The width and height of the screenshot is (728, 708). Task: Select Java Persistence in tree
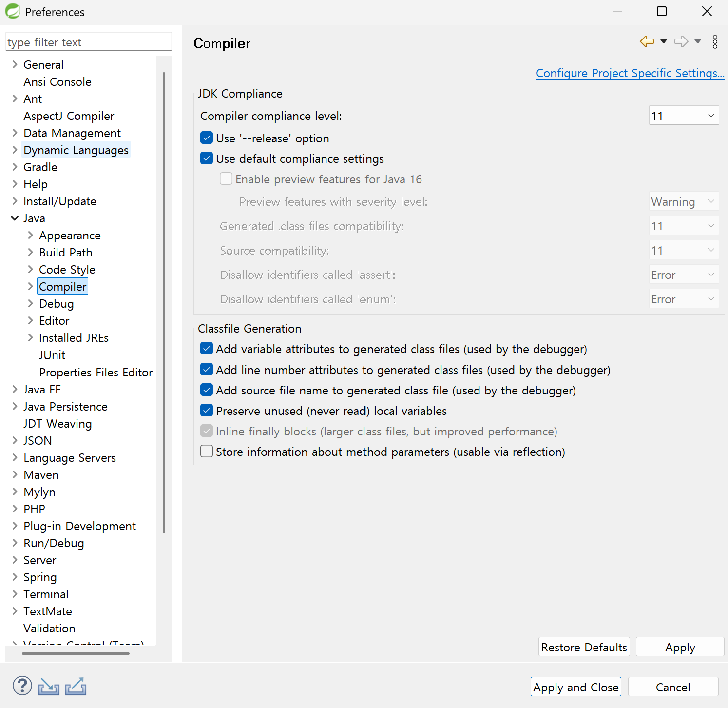(65, 407)
